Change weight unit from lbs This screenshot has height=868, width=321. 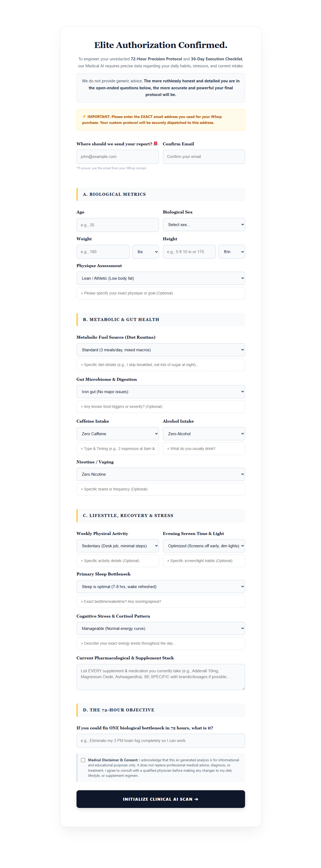point(145,252)
